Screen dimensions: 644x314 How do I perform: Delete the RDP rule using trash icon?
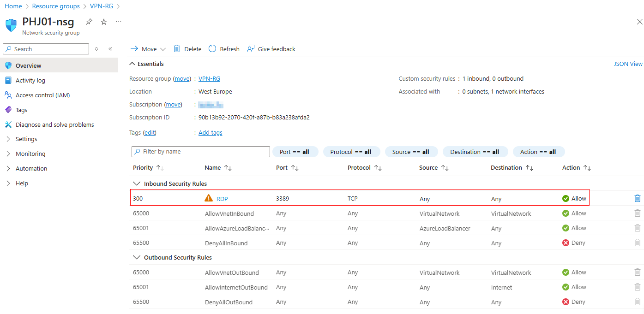point(638,198)
